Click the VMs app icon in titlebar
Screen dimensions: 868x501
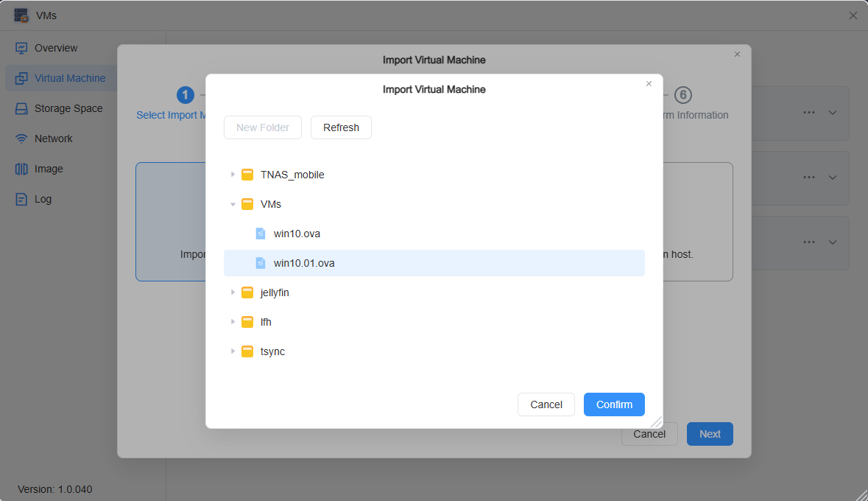(x=21, y=15)
